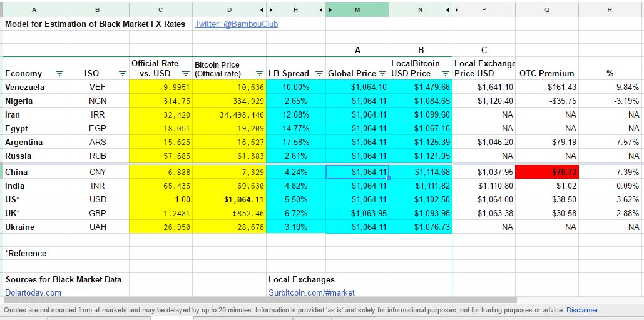Image resolution: width=644 pixels, height=320 pixels.
Task: Open the Dolartoday.com source link
Action: pyautogui.click(x=33, y=292)
